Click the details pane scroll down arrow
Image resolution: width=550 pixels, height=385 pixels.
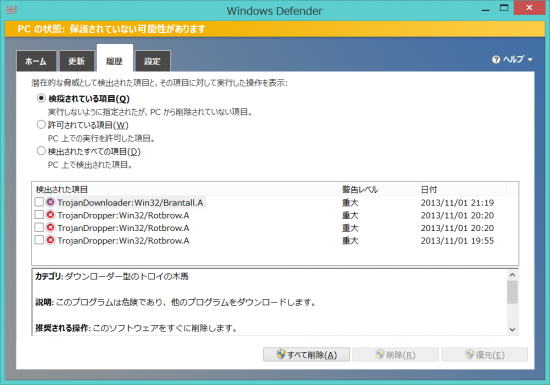click(512, 330)
